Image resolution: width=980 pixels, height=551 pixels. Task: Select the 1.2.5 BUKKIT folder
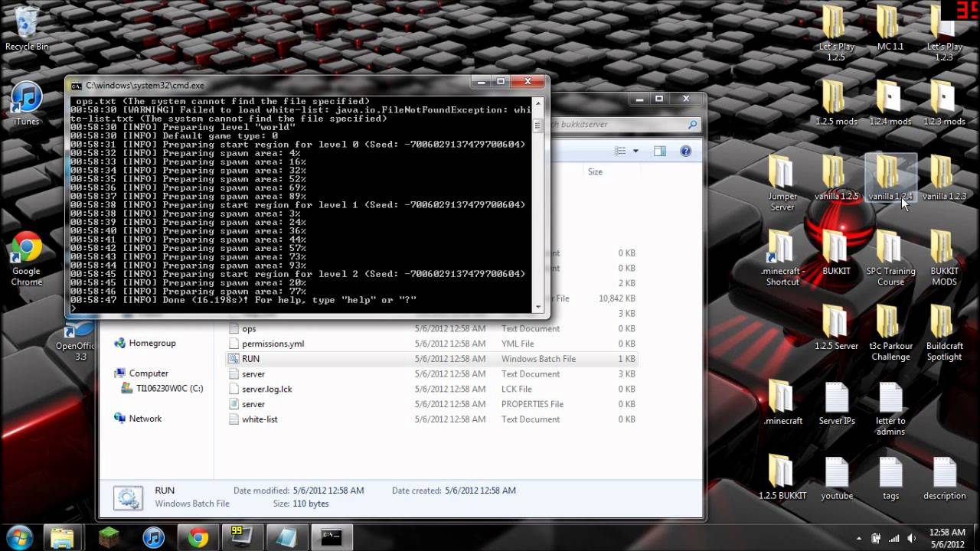pos(782,478)
